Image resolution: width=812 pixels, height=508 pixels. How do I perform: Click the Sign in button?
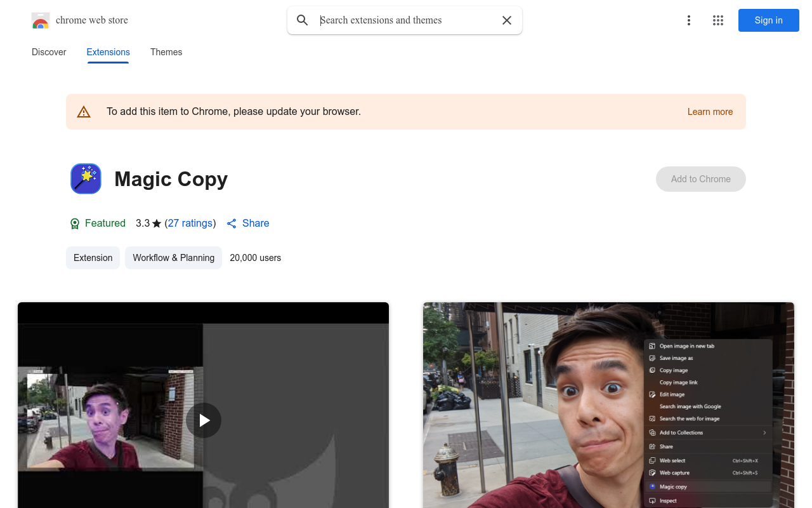coord(768,20)
